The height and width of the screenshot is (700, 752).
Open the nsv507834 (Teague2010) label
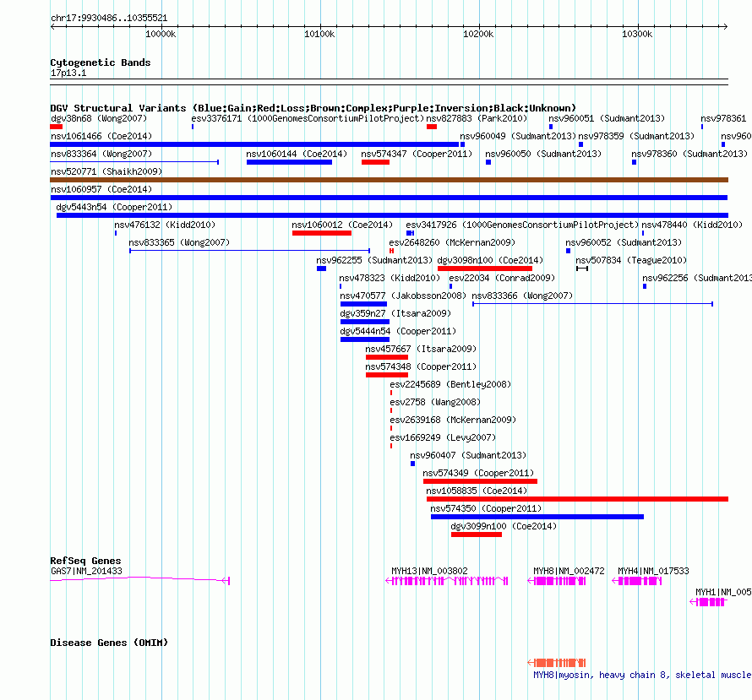pos(631,260)
